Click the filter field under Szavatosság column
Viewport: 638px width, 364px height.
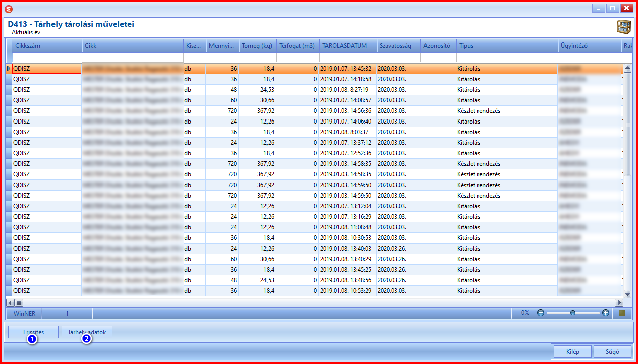click(x=398, y=57)
